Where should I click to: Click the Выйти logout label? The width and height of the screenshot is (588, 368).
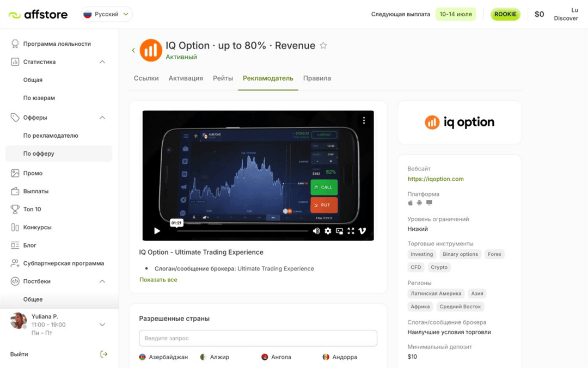19,354
